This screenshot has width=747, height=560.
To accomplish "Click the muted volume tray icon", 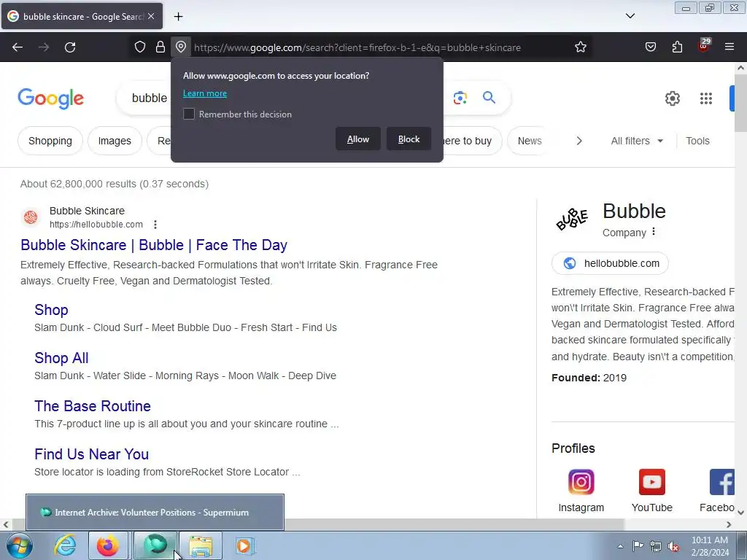I will coord(673,547).
